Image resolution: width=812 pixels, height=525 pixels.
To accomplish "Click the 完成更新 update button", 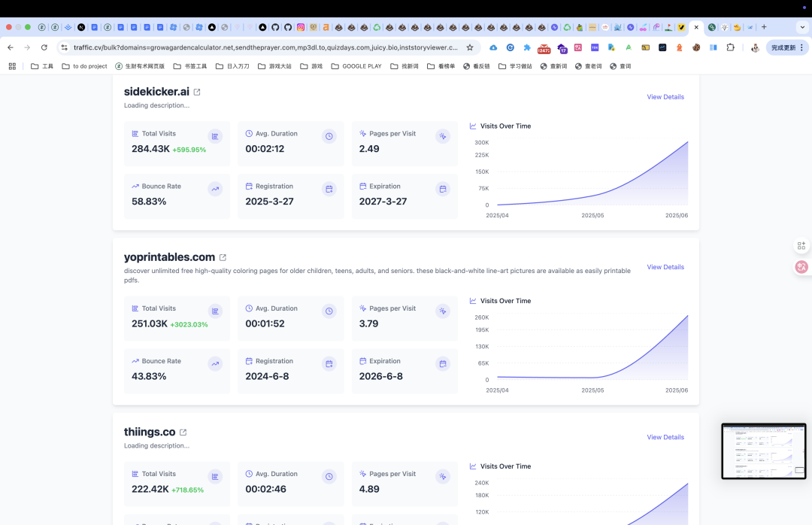I will click(783, 47).
